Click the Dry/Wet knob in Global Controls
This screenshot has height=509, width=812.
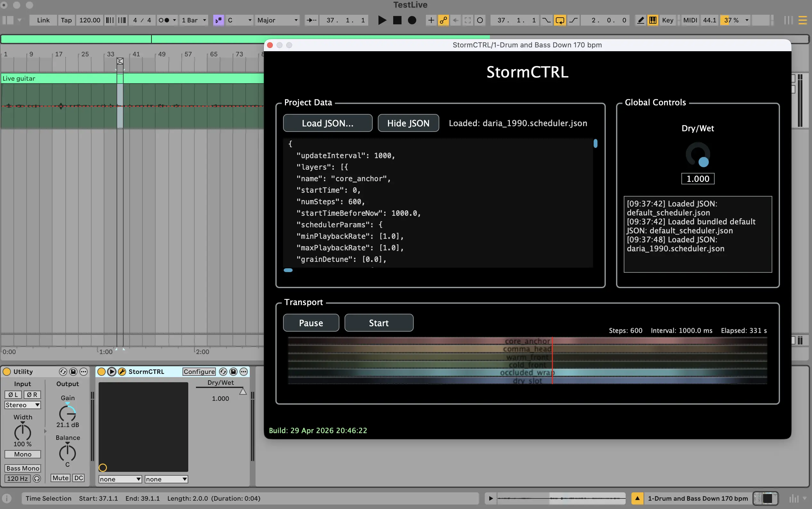698,155
